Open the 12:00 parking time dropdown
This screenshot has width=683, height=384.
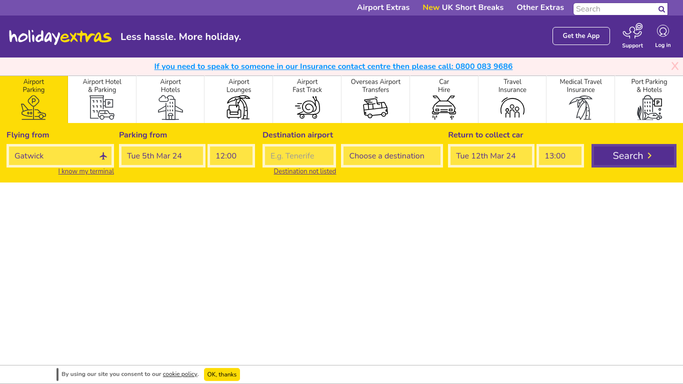point(231,156)
